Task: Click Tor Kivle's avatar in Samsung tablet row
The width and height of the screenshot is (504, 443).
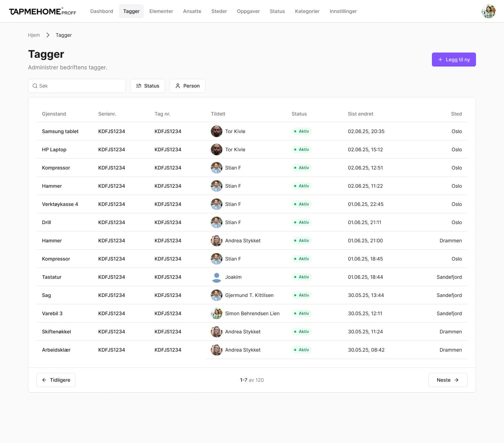Action: pyautogui.click(x=216, y=131)
